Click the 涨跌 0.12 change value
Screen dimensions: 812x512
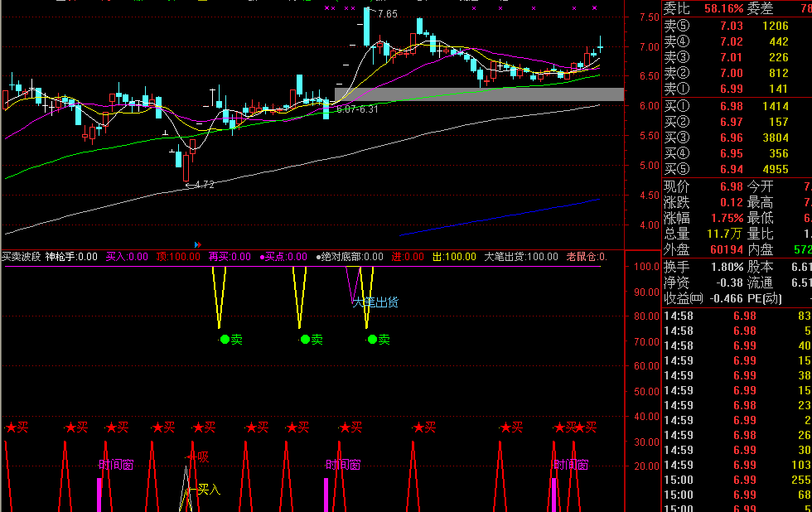(x=731, y=202)
